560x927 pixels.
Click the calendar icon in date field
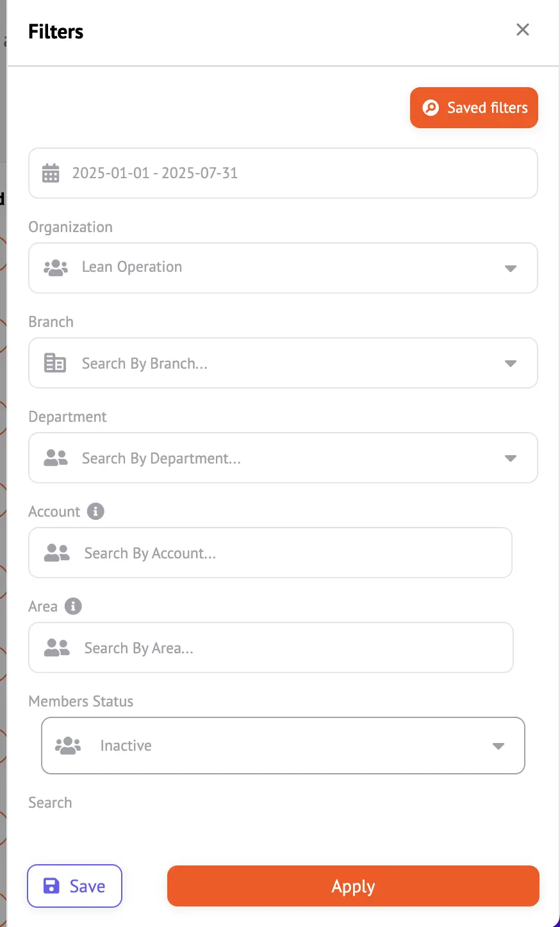tap(51, 173)
